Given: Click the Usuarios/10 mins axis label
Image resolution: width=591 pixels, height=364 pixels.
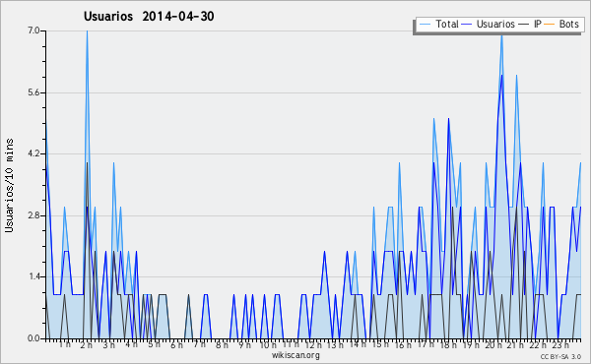Looking at the screenshot, I should 9,186.
